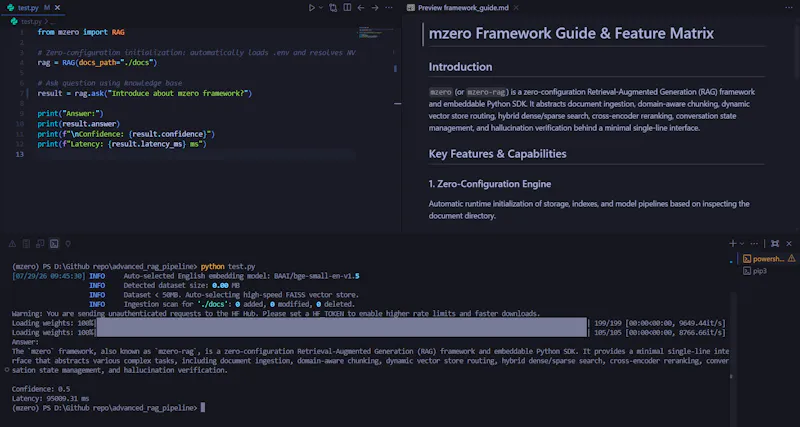Open the Ports panel icon
This screenshot has height=427, width=800.
[x=68, y=244]
